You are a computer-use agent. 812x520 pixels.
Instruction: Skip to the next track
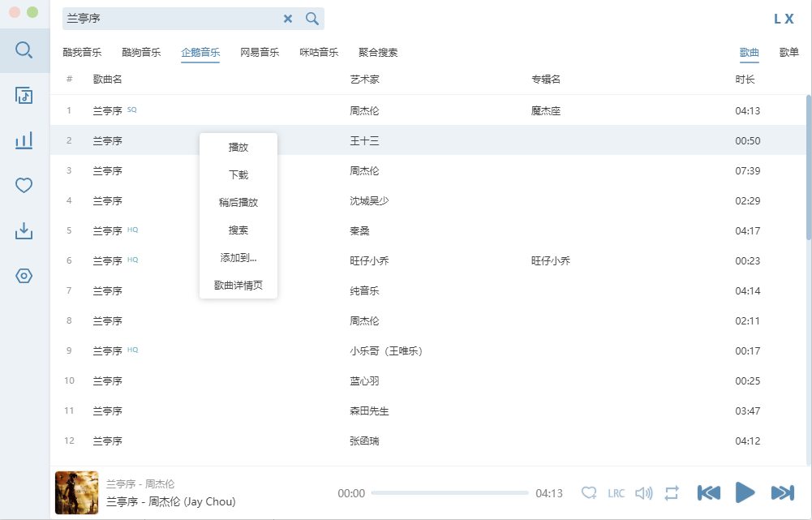click(x=782, y=492)
